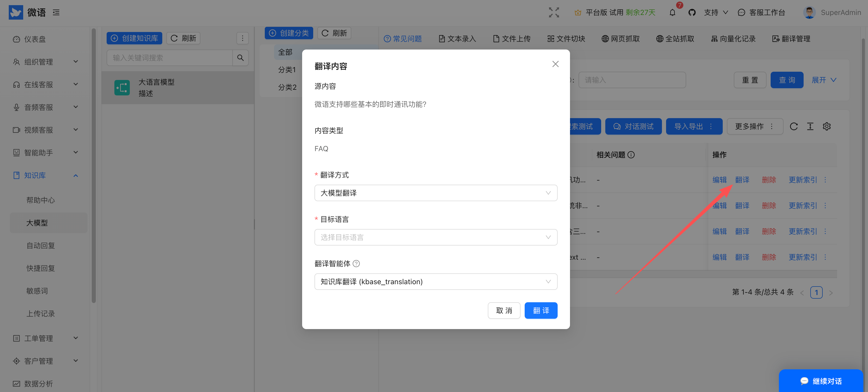The width and height of the screenshot is (868, 392).
Task: Switch to the 翻译管理 tab
Action: point(791,39)
